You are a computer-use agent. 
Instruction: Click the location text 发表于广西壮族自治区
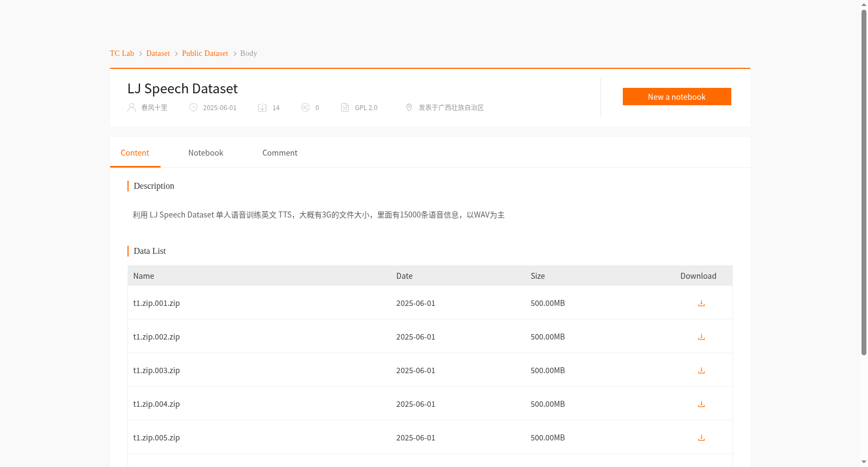coord(451,107)
